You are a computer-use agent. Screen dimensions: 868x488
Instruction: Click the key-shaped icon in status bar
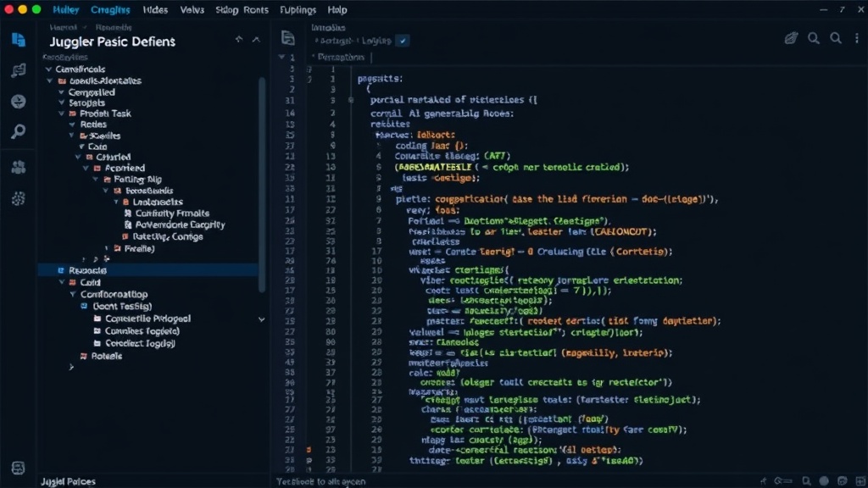point(782,481)
